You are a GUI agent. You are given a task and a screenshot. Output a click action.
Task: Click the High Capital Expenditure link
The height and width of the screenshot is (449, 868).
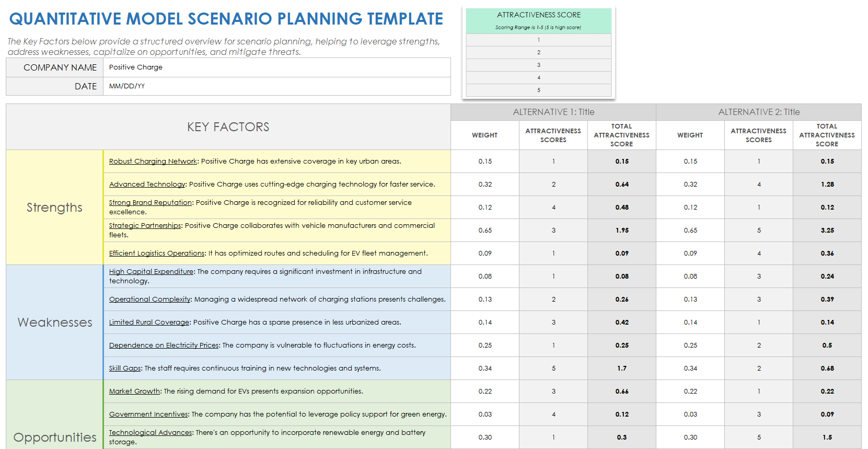[151, 272]
